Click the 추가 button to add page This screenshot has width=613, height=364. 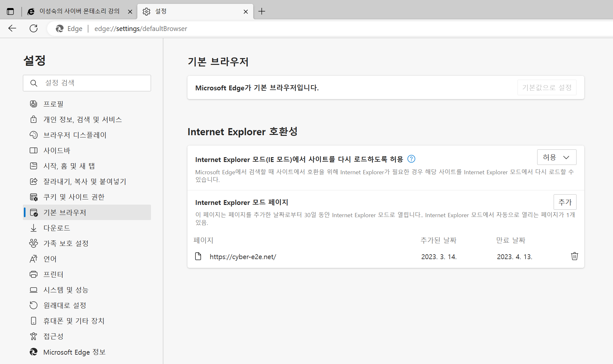(x=565, y=202)
